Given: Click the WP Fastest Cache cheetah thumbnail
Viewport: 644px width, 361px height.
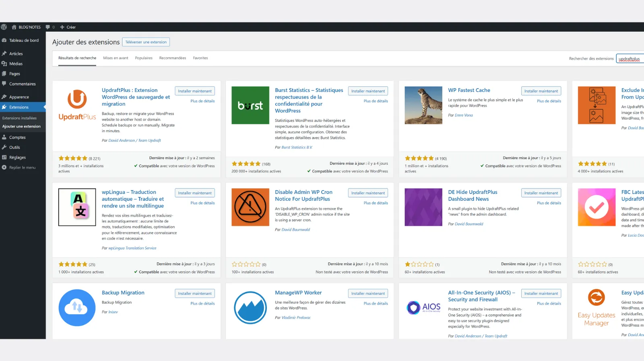Looking at the screenshot, I should tap(423, 105).
